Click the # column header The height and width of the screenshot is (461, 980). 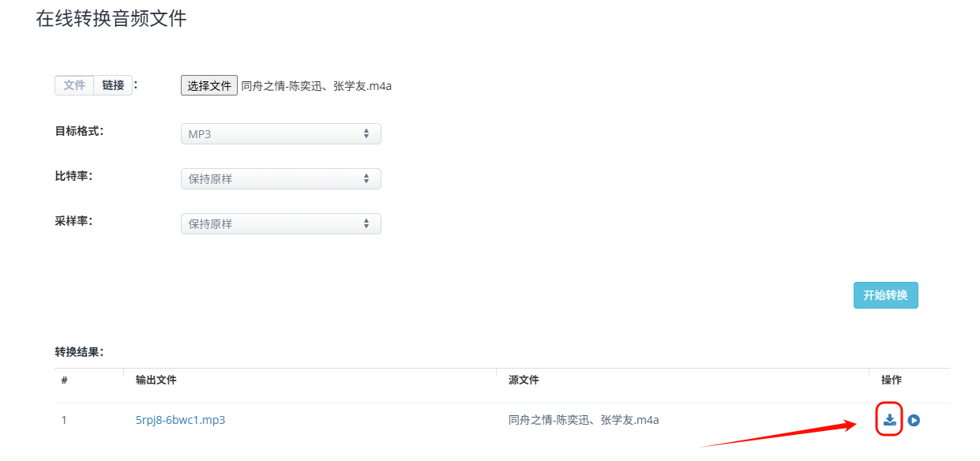pos(64,380)
